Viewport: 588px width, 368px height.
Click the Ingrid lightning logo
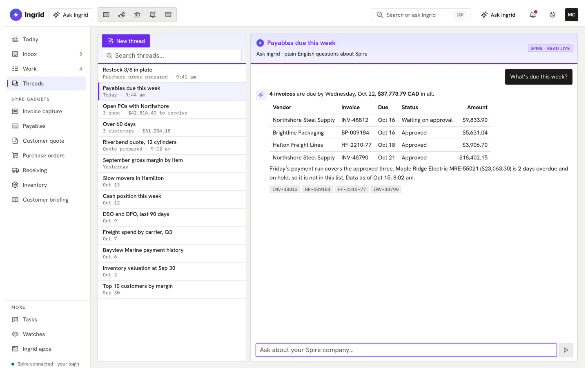pyautogui.click(x=16, y=15)
